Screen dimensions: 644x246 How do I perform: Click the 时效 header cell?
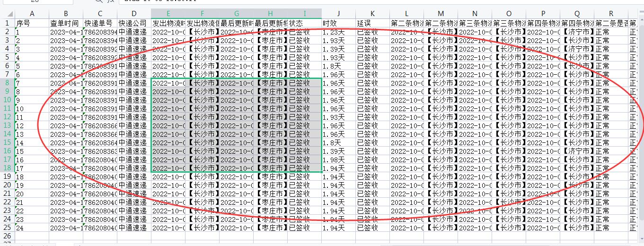click(338, 23)
